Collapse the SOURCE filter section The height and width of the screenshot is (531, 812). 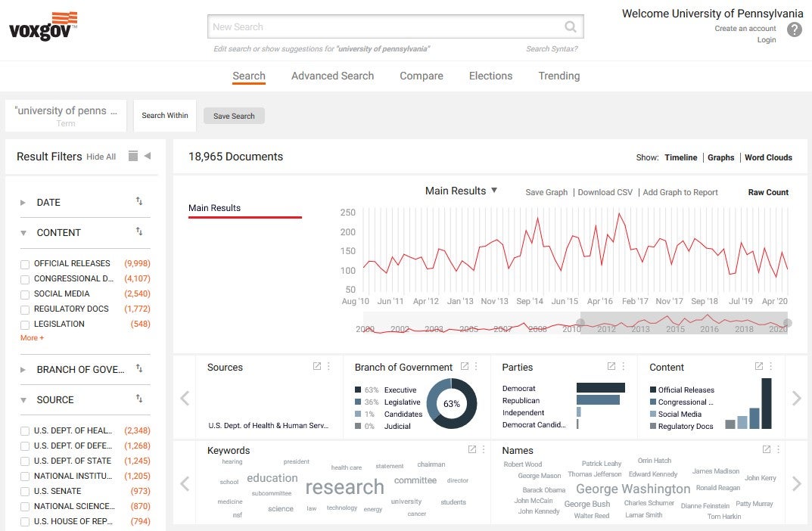(x=23, y=400)
